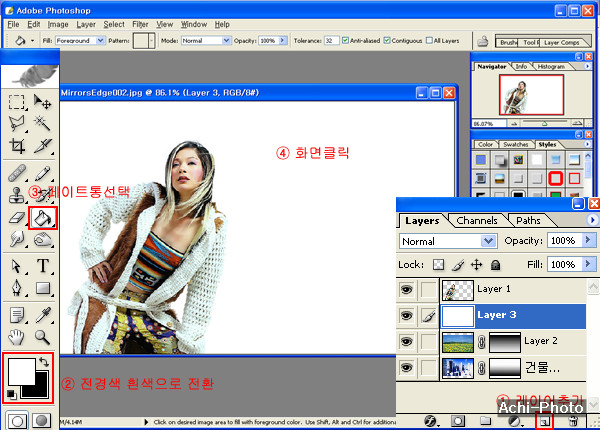Hide Layer 1 using its eye icon
600x430 pixels.
407,290
